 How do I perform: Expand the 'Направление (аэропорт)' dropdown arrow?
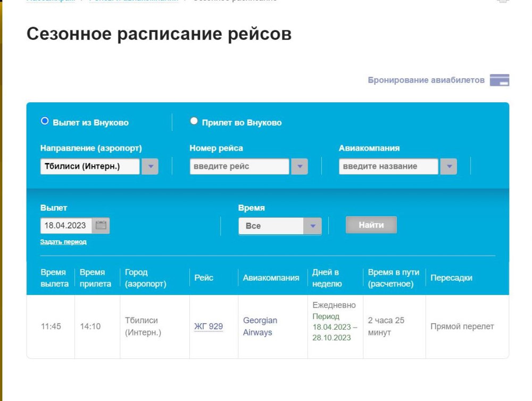(149, 167)
